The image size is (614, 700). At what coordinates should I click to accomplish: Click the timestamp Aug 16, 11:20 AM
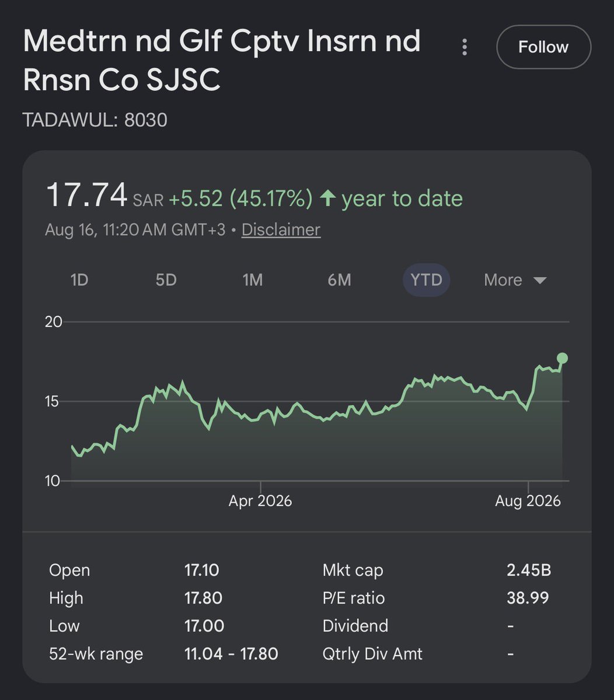coord(135,229)
